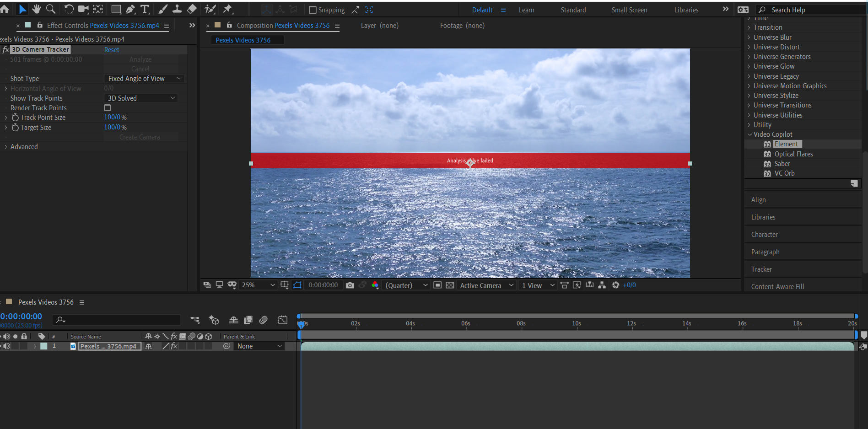Expand the Universe Blur category
This screenshot has width=868, height=429.
click(x=749, y=38)
